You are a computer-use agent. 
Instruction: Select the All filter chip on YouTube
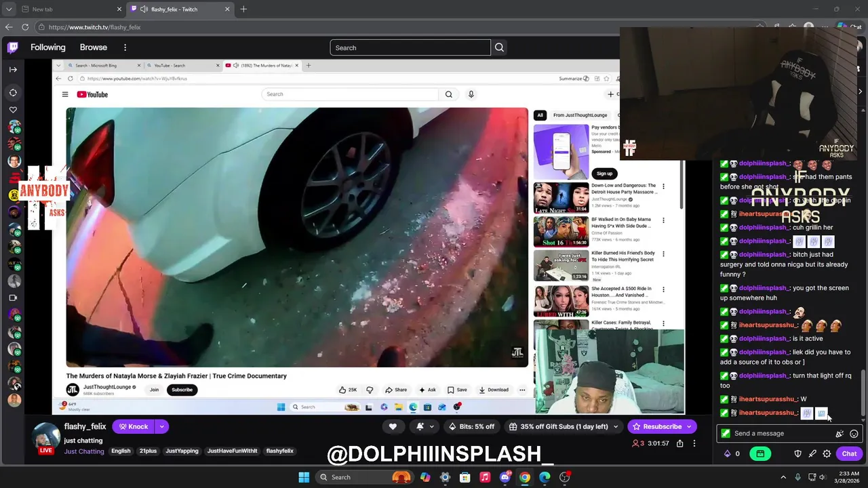(540, 115)
